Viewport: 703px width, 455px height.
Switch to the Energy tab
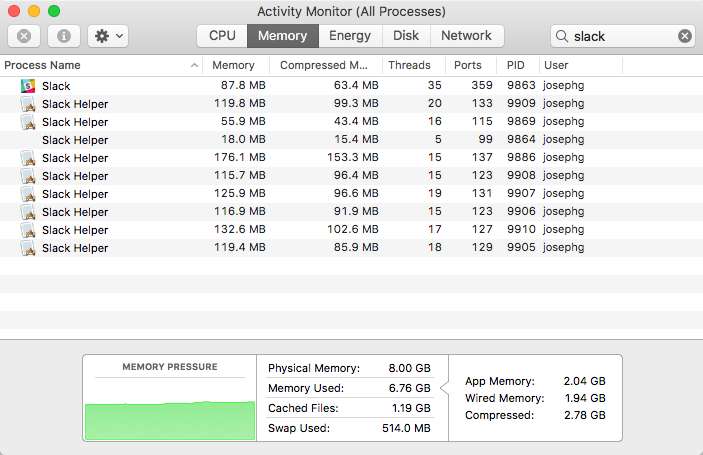click(x=350, y=36)
